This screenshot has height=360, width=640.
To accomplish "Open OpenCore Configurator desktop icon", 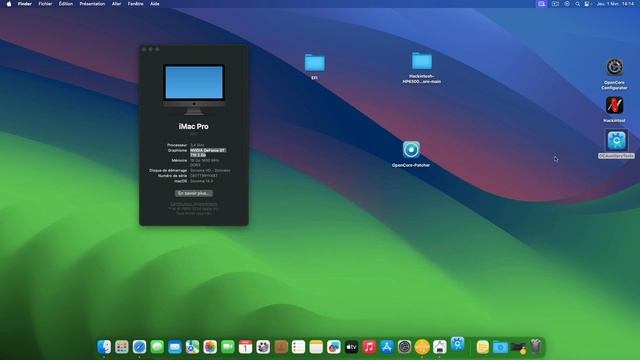I will tap(614, 67).
